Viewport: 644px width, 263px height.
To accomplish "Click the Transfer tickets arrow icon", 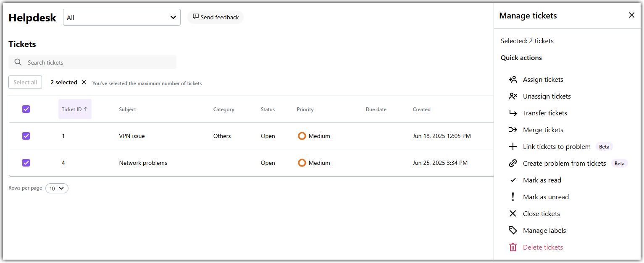I will [513, 113].
